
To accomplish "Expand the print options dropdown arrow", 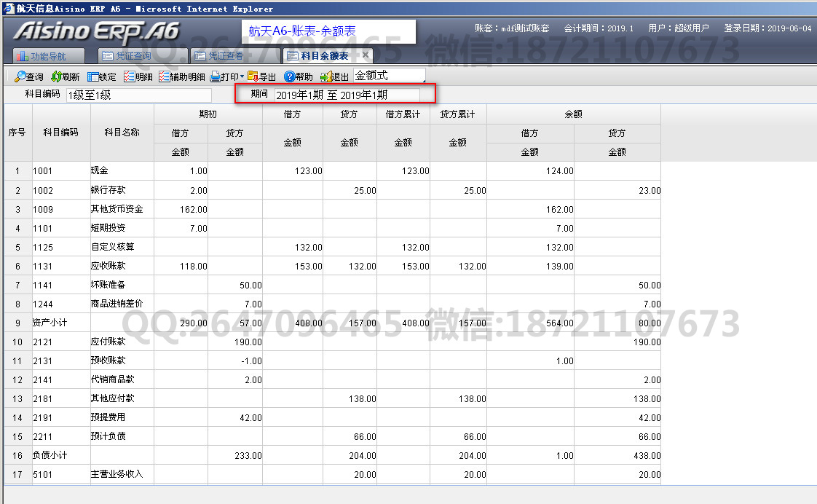I will pos(242,76).
